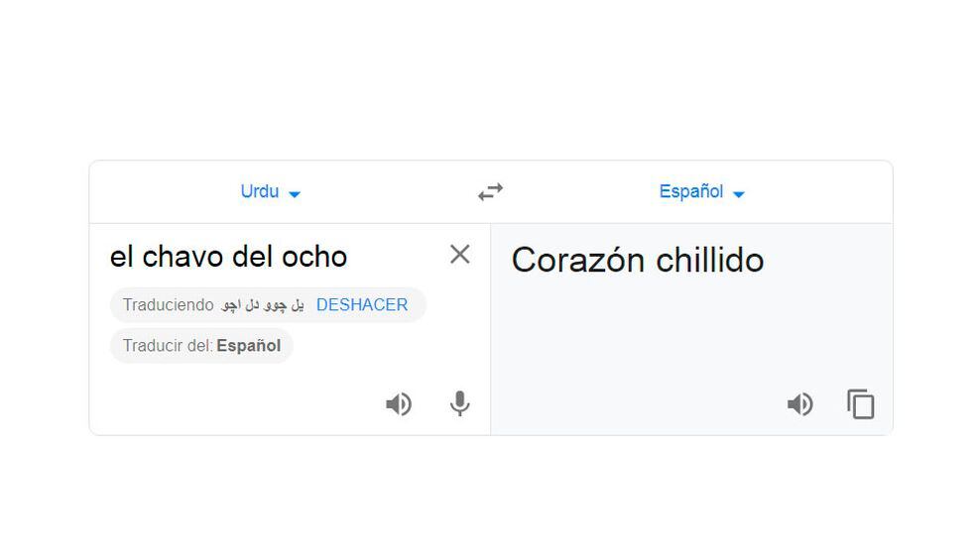Copy the translation to clipboard

[861, 404]
